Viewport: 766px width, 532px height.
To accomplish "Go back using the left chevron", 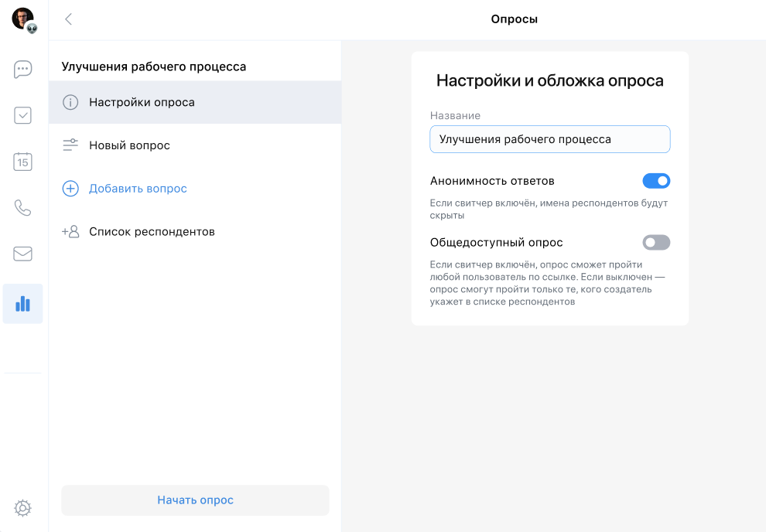I will click(x=68, y=19).
